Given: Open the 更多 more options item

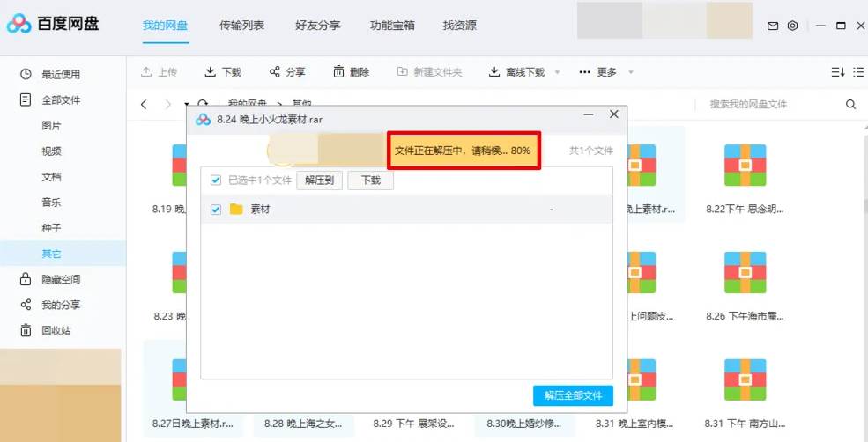Looking at the screenshot, I should [597, 72].
